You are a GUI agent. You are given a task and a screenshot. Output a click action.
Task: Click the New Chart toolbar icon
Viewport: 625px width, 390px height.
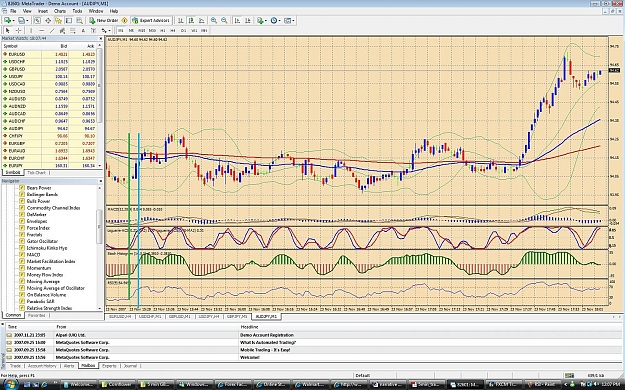click(7, 20)
